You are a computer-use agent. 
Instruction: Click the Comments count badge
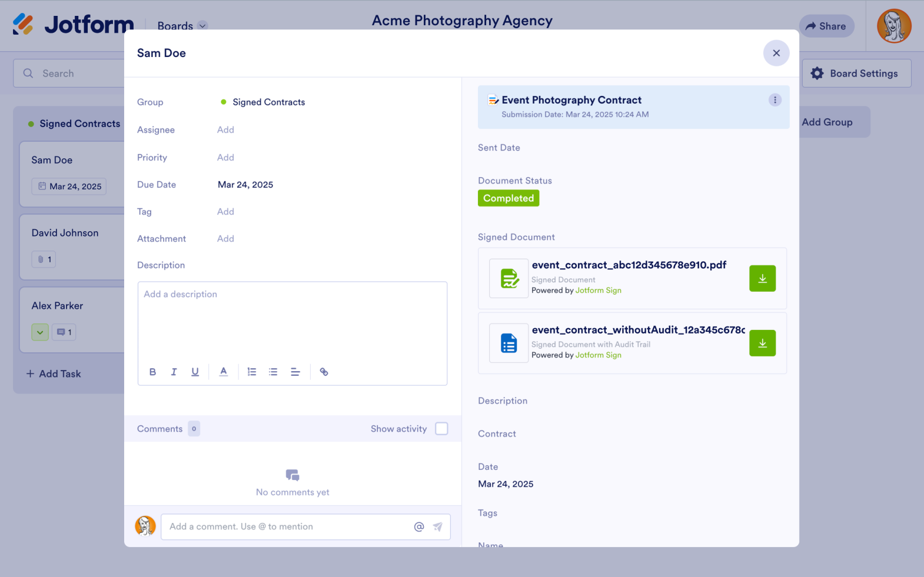point(194,429)
